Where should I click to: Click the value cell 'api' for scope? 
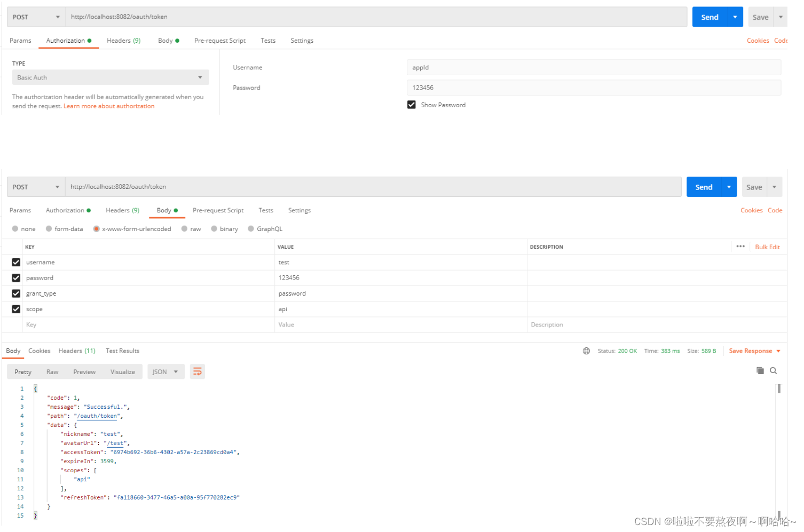click(401, 309)
